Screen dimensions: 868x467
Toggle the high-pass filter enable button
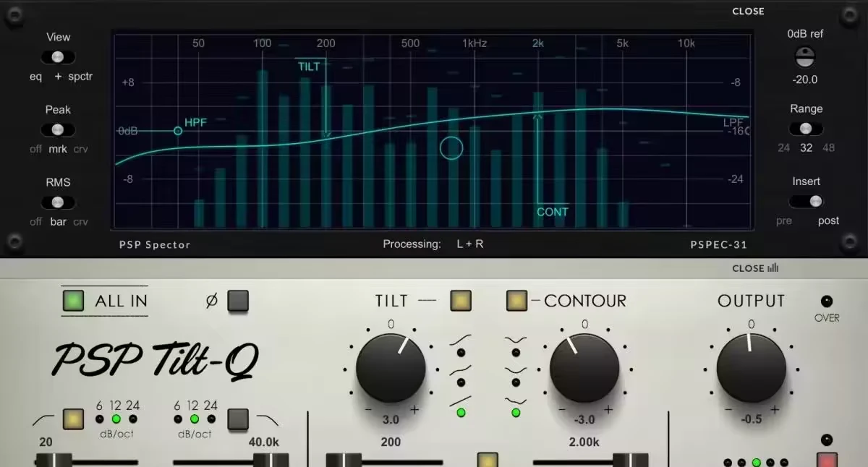(73, 419)
